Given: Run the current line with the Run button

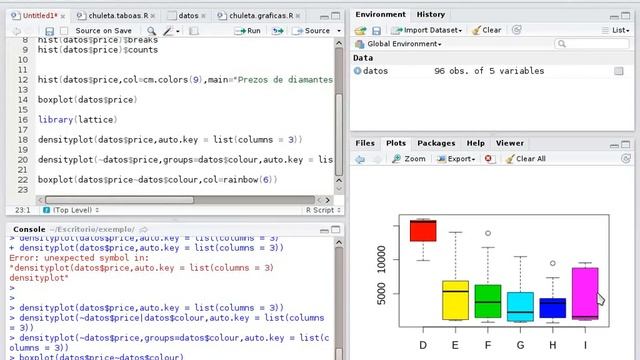Looking at the screenshot, I should [x=247, y=31].
